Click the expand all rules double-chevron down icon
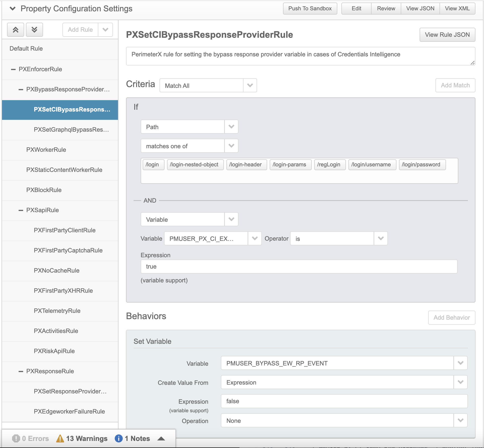Viewport: 484px width, 448px height. point(34,30)
